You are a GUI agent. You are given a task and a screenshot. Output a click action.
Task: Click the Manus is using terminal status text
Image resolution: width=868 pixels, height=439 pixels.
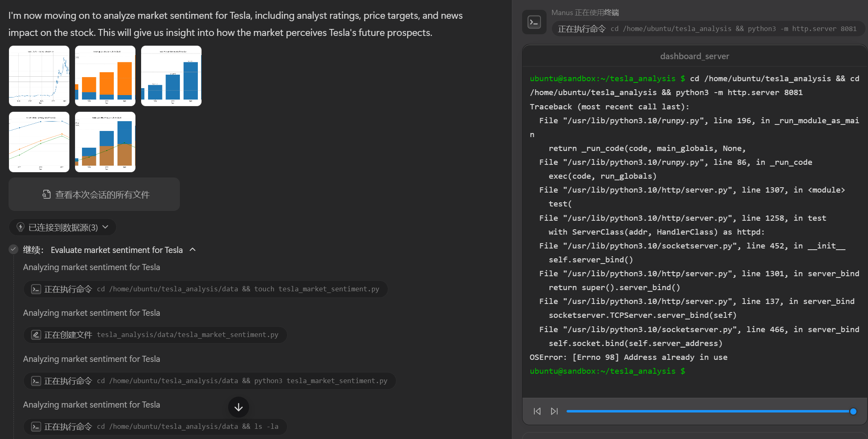coord(585,13)
